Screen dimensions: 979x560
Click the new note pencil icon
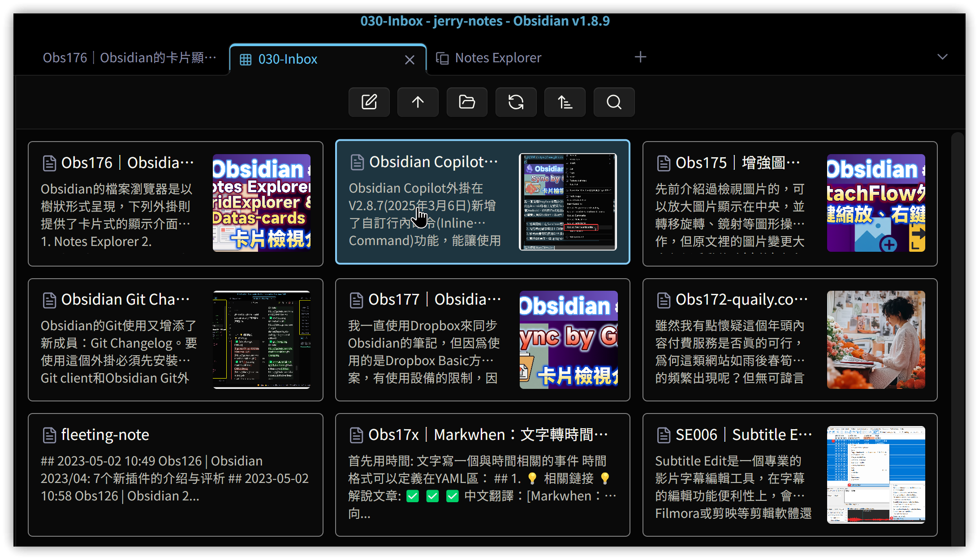(x=369, y=102)
